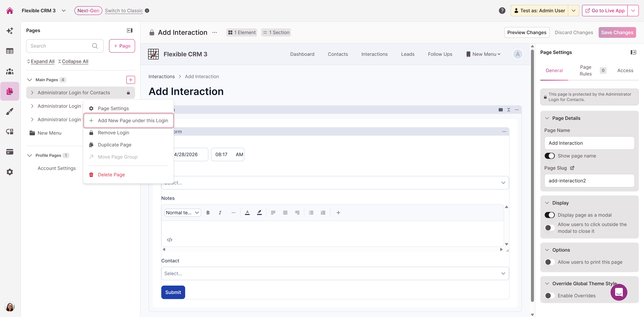Switch to the Access tab
The image size is (644, 317).
click(625, 70)
